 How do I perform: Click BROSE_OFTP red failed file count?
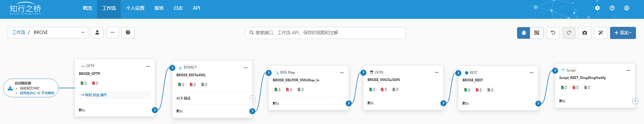[x=95, y=83]
